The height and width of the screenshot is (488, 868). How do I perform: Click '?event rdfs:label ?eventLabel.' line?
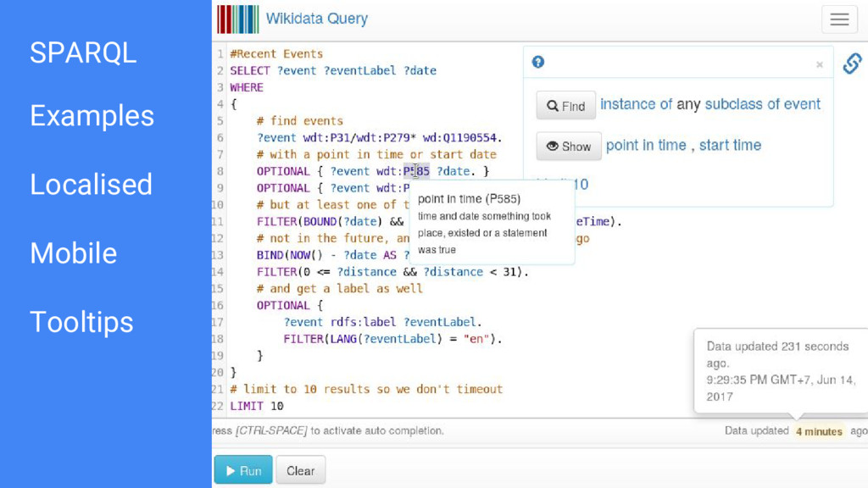(382, 322)
